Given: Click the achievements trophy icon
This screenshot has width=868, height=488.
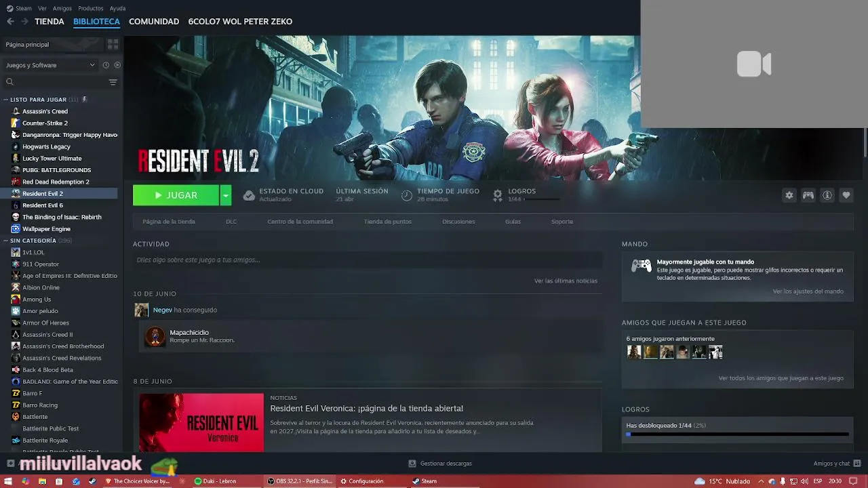Looking at the screenshot, I should pos(498,195).
